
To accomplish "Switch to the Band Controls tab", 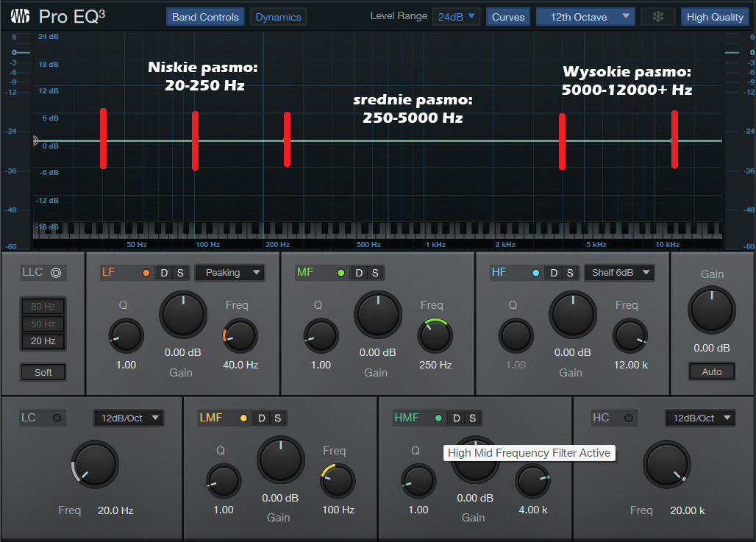I will [205, 17].
